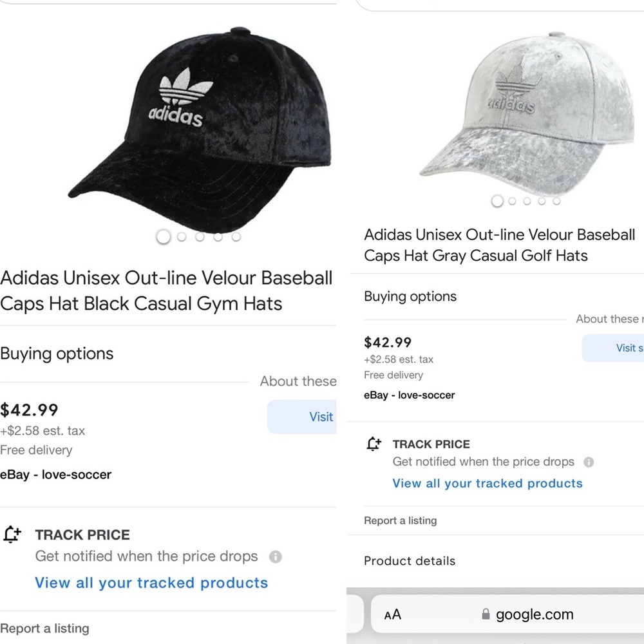Select the last carousel dot under the gray cap
The height and width of the screenshot is (644, 644).
(556, 202)
